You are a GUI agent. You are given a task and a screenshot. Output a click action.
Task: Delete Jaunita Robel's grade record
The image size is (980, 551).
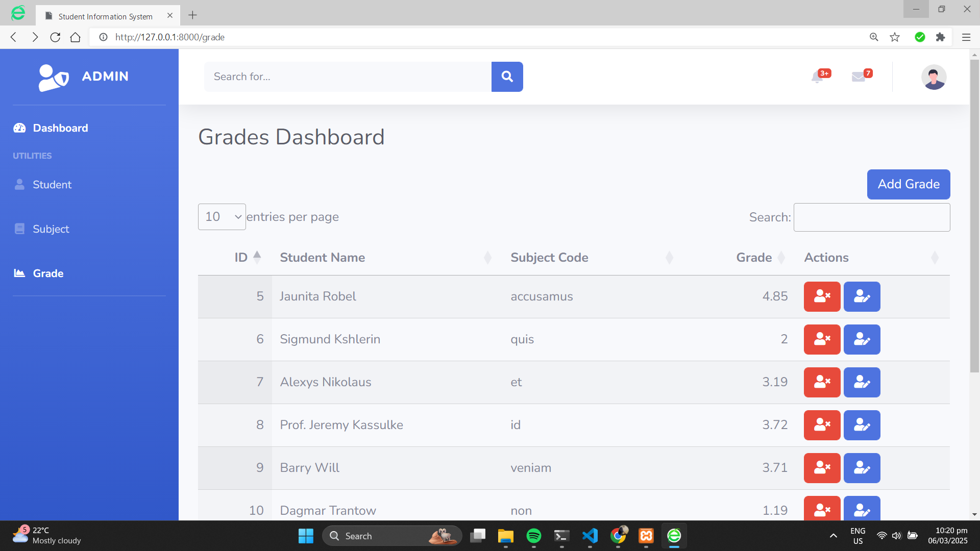[x=822, y=296]
